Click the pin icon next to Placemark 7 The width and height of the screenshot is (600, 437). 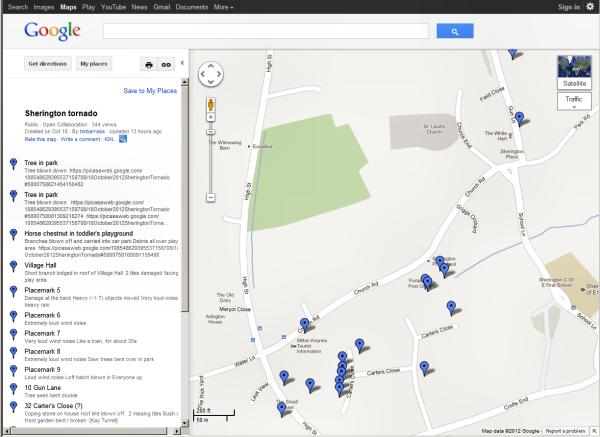[13, 334]
